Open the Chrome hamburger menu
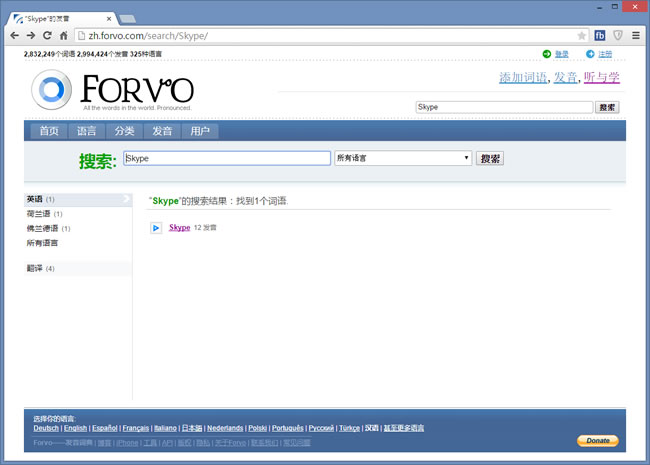 [x=636, y=36]
